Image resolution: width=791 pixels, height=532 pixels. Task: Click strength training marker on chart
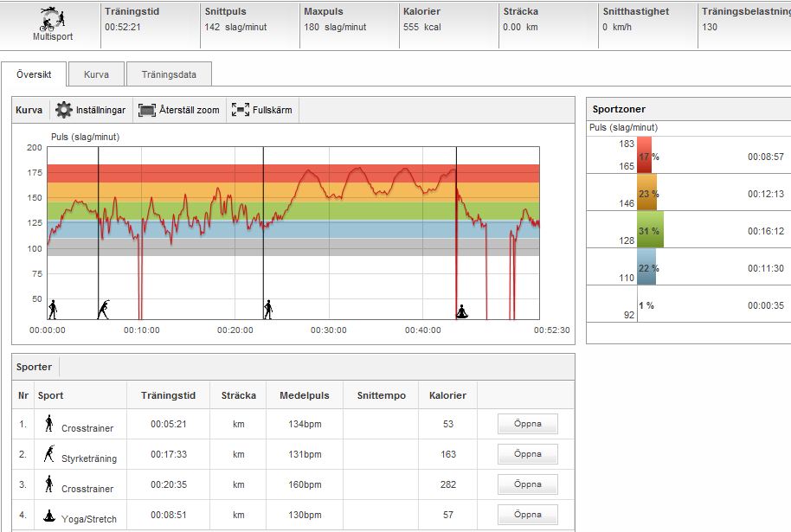pyautogui.click(x=104, y=309)
